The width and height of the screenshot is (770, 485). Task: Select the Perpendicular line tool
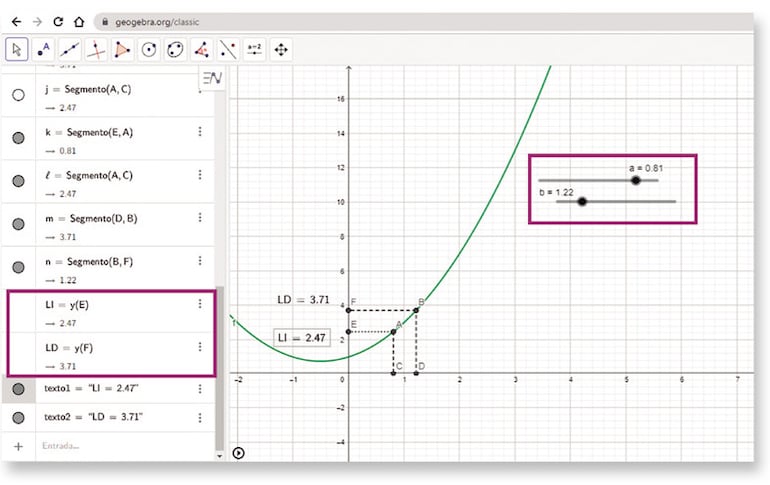pyautogui.click(x=96, y=50)
